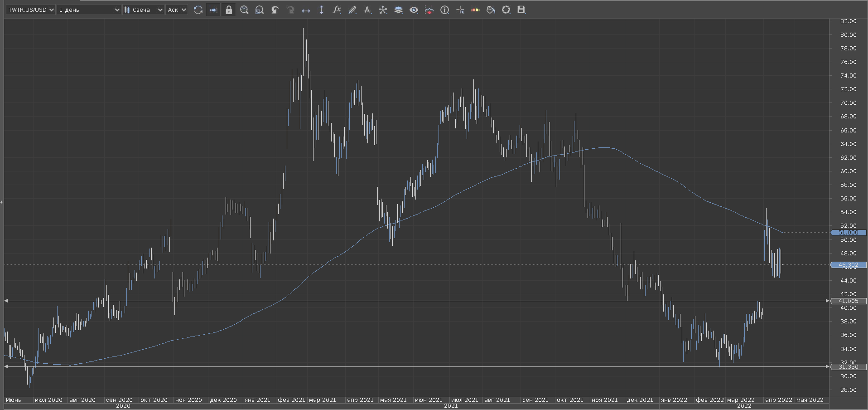
Task: Open the 'Аск' price side dropdown
Action: (x=177, y=10)
